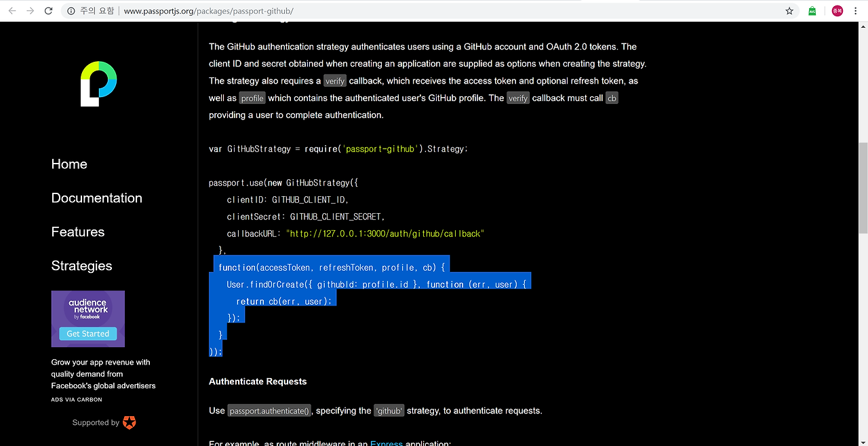Viewport: 868px width, 446px height.
Task: Click the Supported by text
Action: pos(96,423)
